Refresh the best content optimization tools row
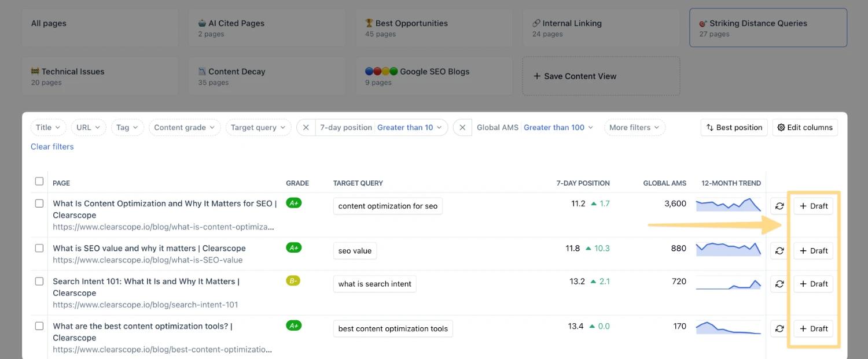 click(x=779, y=328)
